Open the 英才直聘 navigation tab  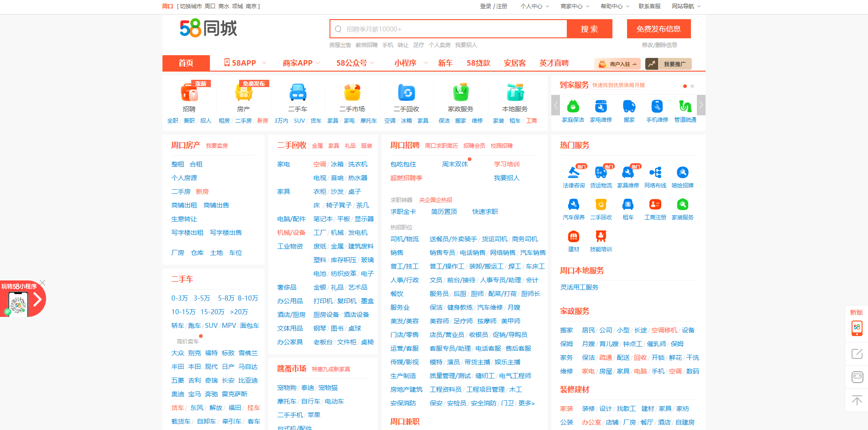[x=554, y=63]
